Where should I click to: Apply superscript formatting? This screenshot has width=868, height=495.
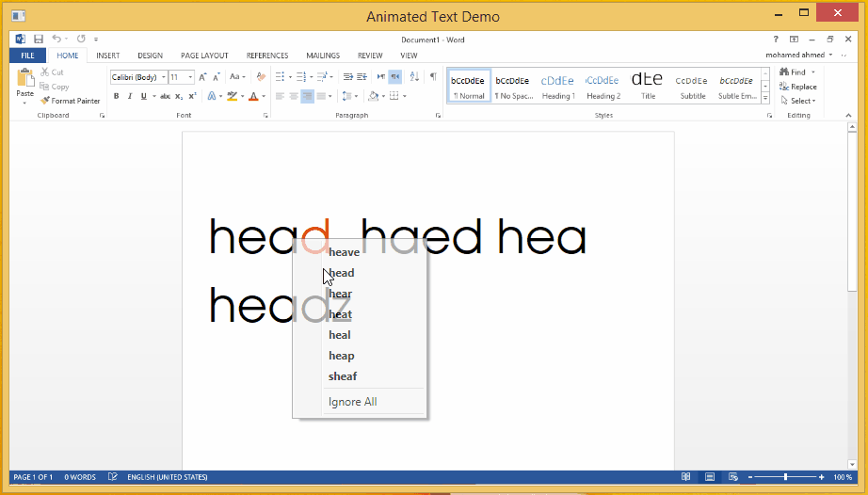pyautogui.click(x=193, y=96)
